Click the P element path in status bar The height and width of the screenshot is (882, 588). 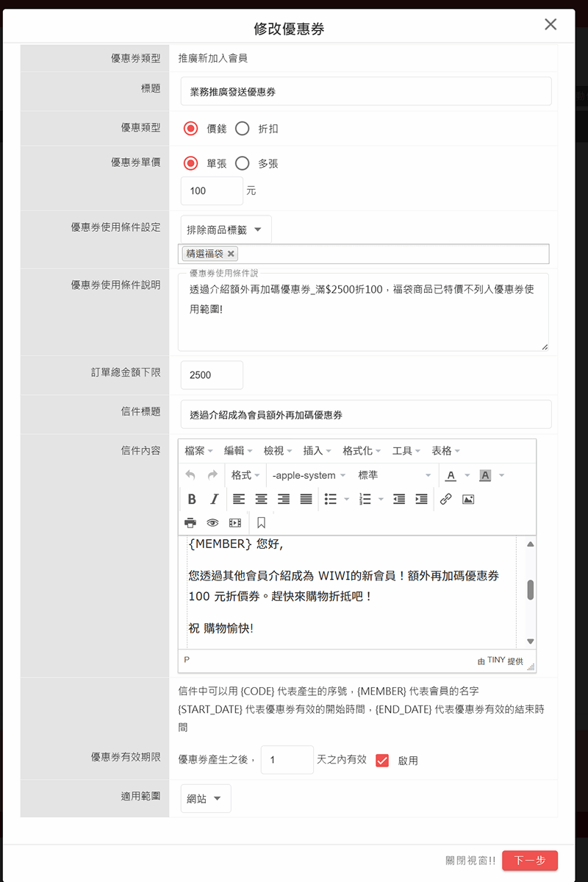coord(187,660)
